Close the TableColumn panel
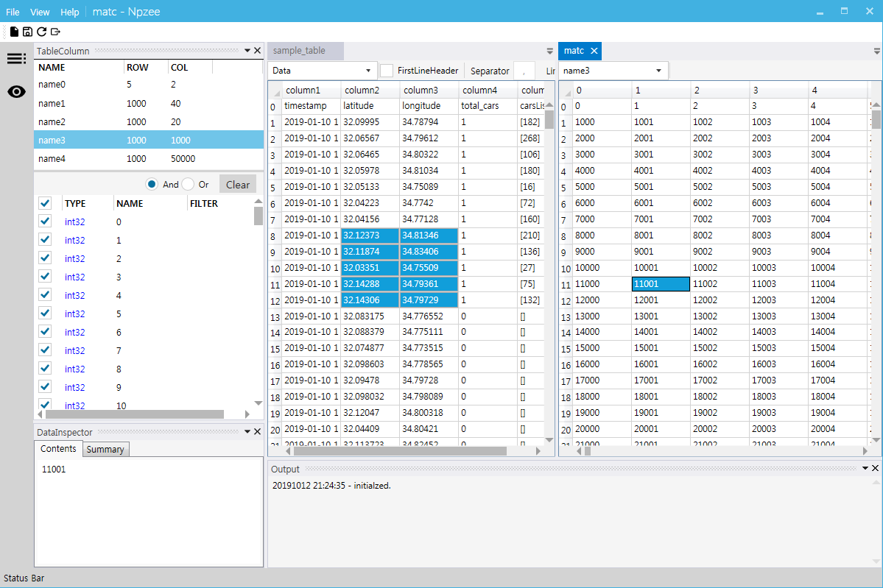 pyautogui.click(x=257, y=51)
